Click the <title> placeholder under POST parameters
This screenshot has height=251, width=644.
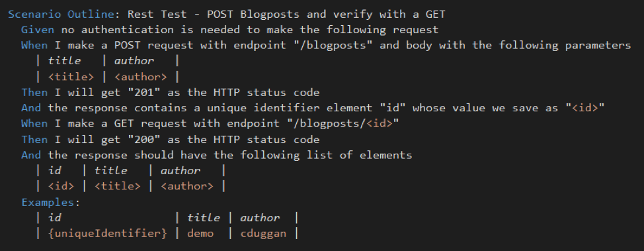pos(71,77)
